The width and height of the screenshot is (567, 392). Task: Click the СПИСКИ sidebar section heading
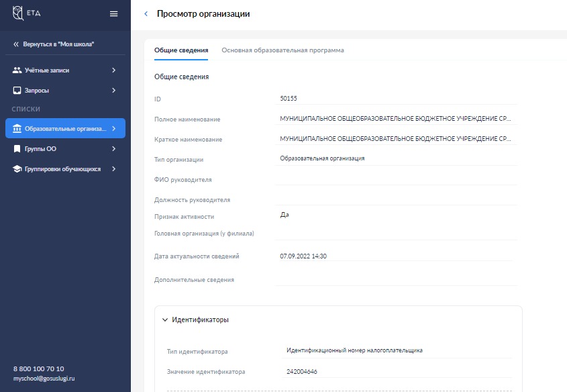pos(25,109)
